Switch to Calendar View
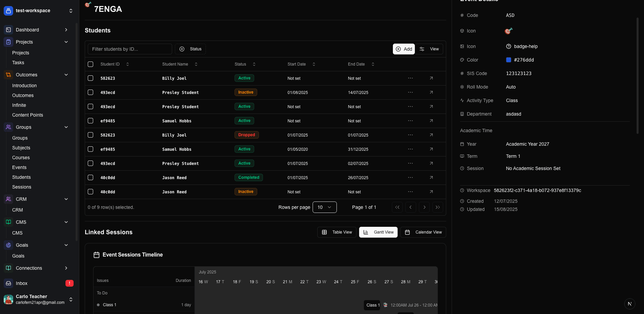This screenshot has height=314, width=644. coord(423,232)
